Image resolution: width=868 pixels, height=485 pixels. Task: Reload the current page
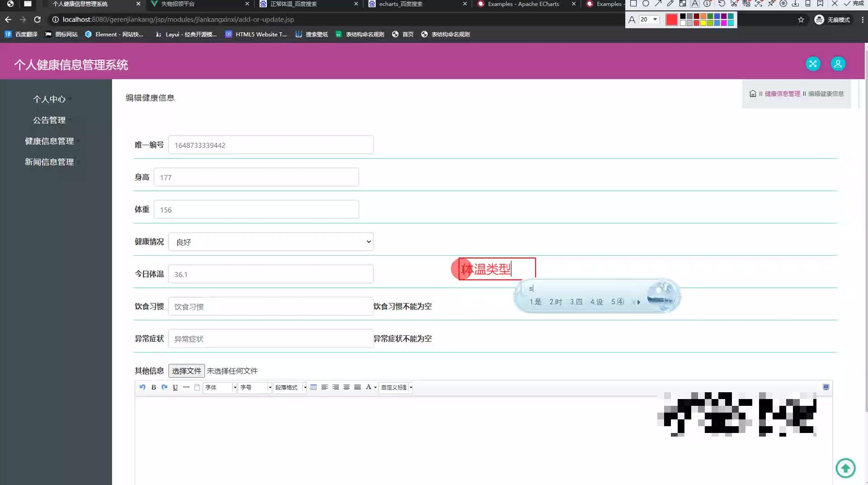pos(38,19)
